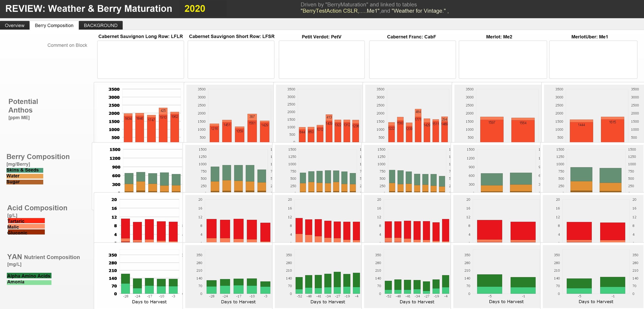Click the 1615 bar in MerlotUber anthos chart
This screenshot has width=644, height=309.
[613, 131]
